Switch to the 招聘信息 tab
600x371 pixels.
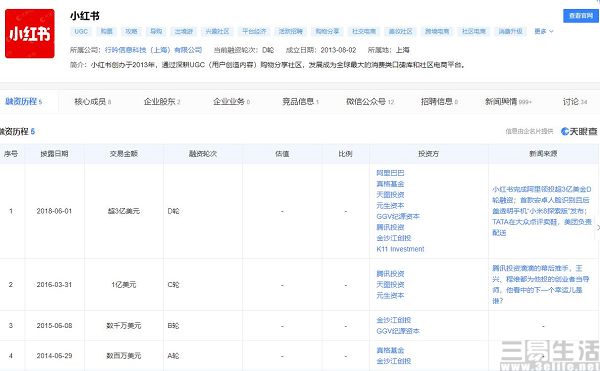439,101
